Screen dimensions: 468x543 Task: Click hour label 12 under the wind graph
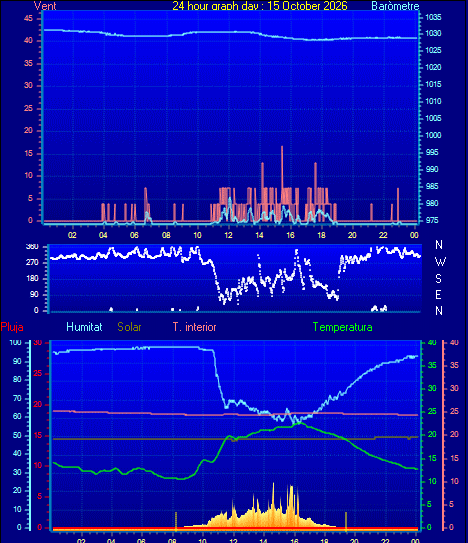[x=228, y=235]
